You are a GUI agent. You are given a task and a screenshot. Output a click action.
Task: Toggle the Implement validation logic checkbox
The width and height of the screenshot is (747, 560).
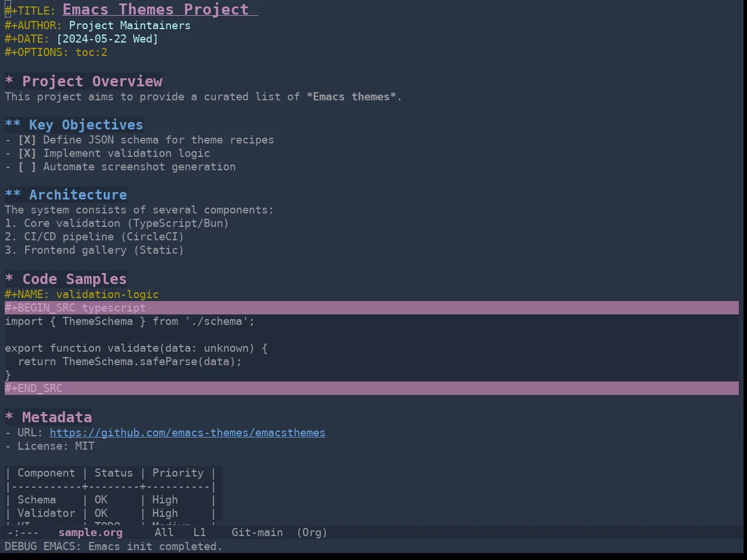pos(27,153)
